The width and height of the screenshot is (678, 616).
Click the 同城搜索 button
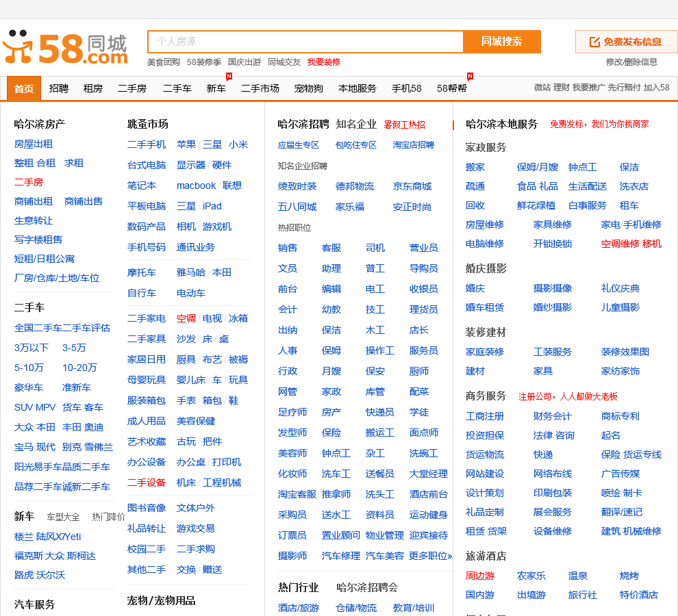click(501, 42)
